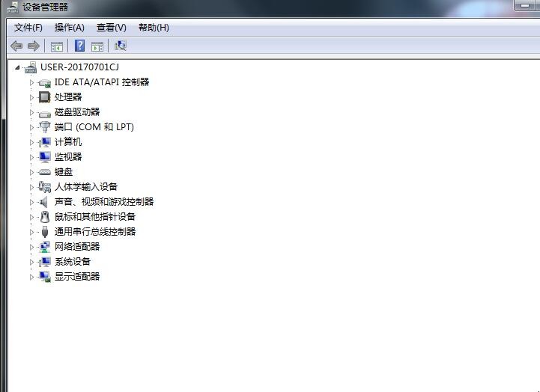This screenshot has width=540, height=392.
Task: Click the scan for hardware changes icon
Action: click(121, 46)
